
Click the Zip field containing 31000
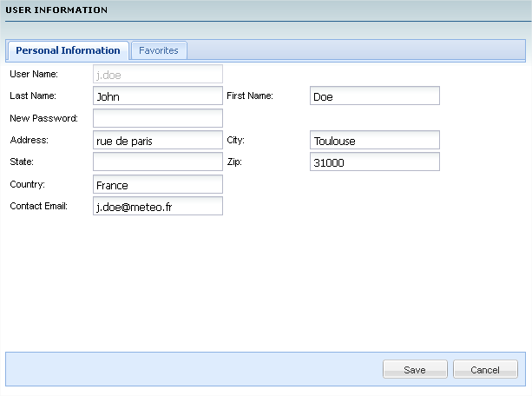[x=375, y=162]
